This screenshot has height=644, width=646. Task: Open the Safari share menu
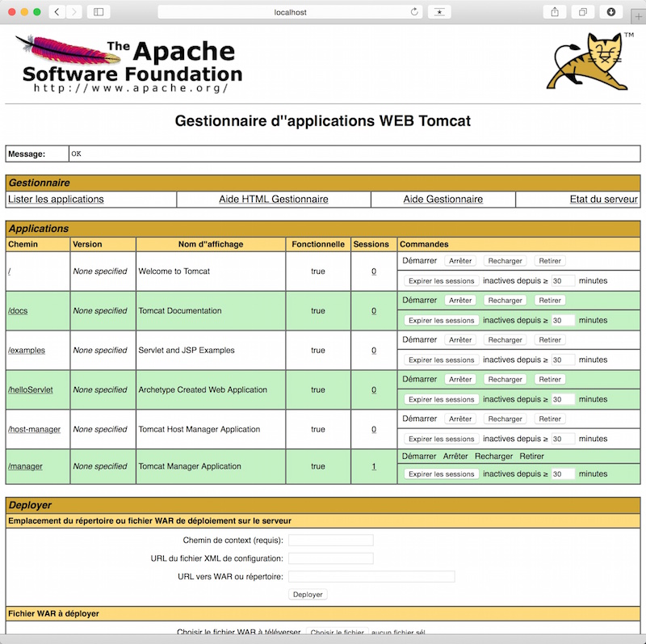(x=555, y=12)
